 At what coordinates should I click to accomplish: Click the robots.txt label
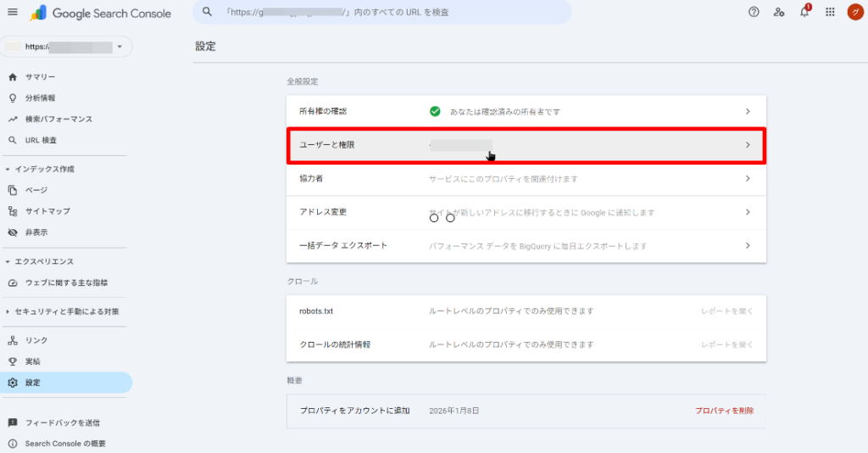(316, 311)
